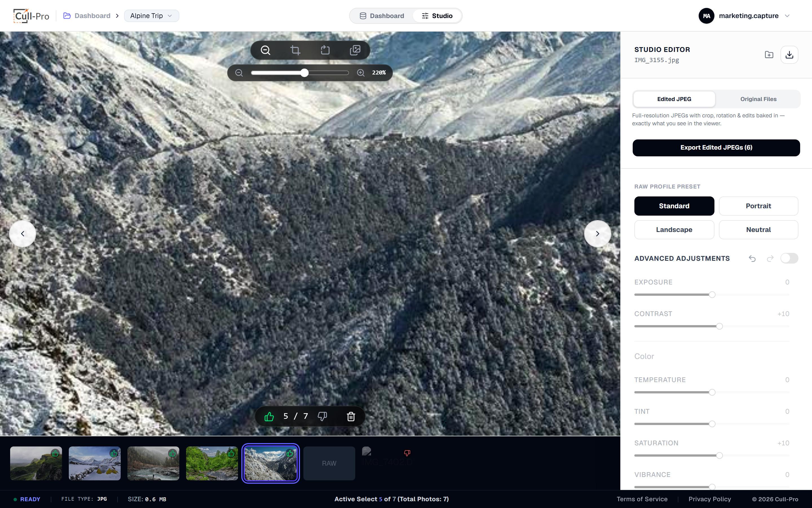Open the Terms of Service link

click(x=642, y=499)
